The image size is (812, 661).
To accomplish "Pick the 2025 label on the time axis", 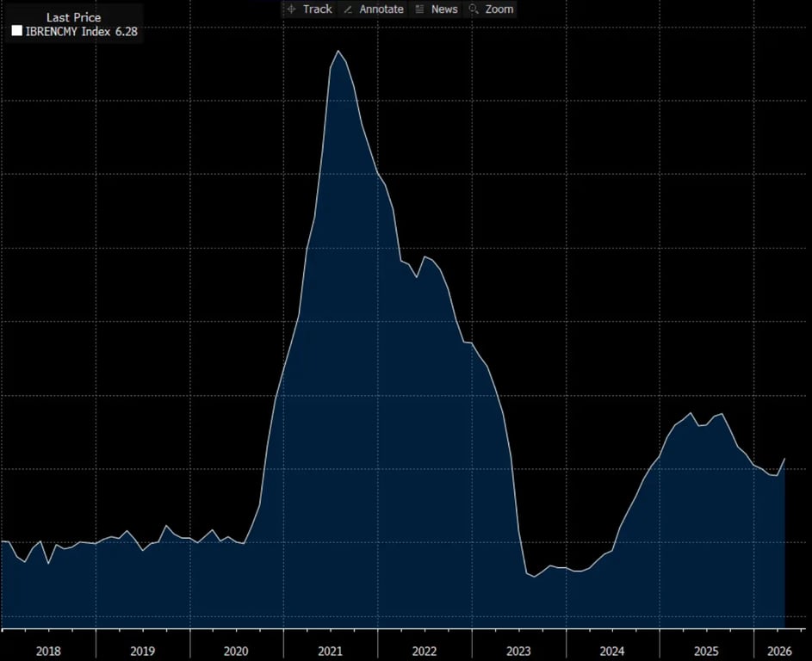I will [706, 651].
